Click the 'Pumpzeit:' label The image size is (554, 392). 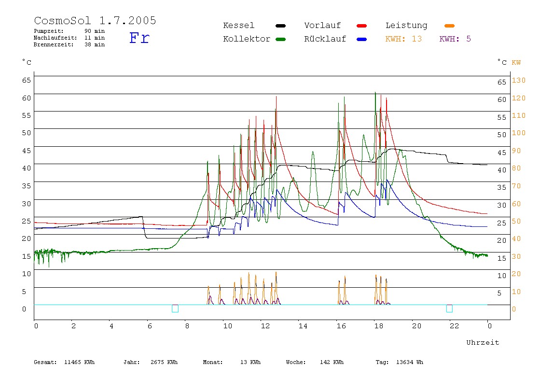[x=49, y=31]
